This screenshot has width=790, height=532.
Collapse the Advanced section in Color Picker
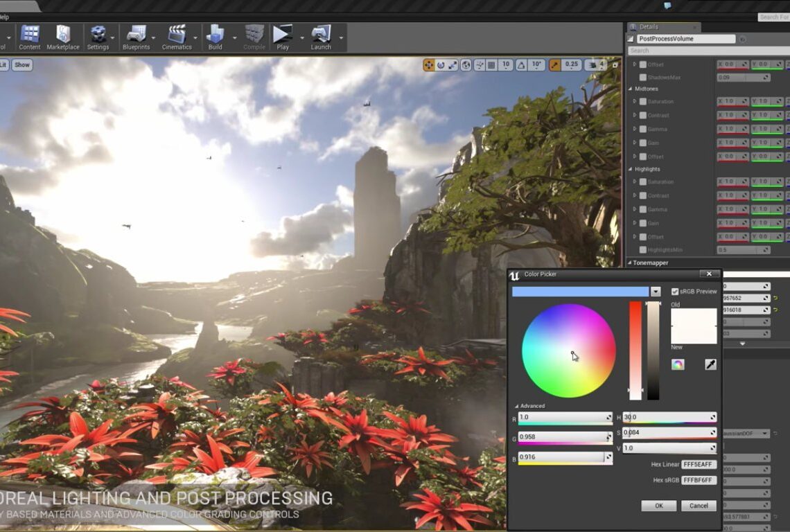coord(516,406)
